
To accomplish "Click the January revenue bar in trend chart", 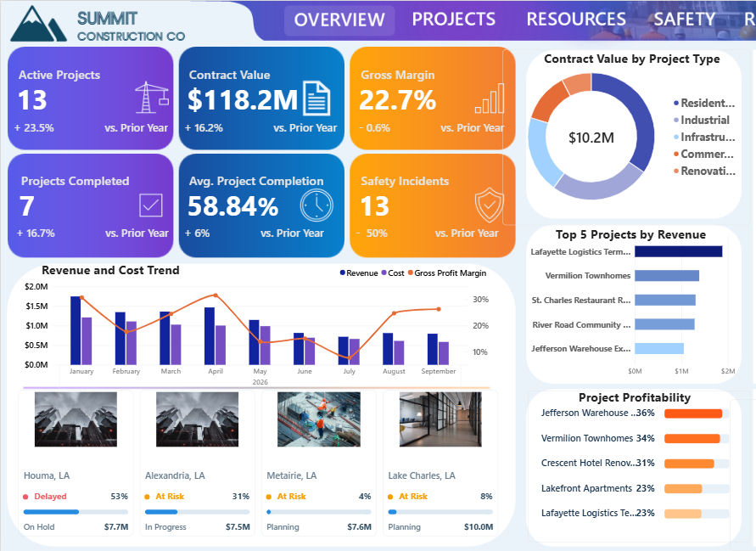I will (76, 330).
